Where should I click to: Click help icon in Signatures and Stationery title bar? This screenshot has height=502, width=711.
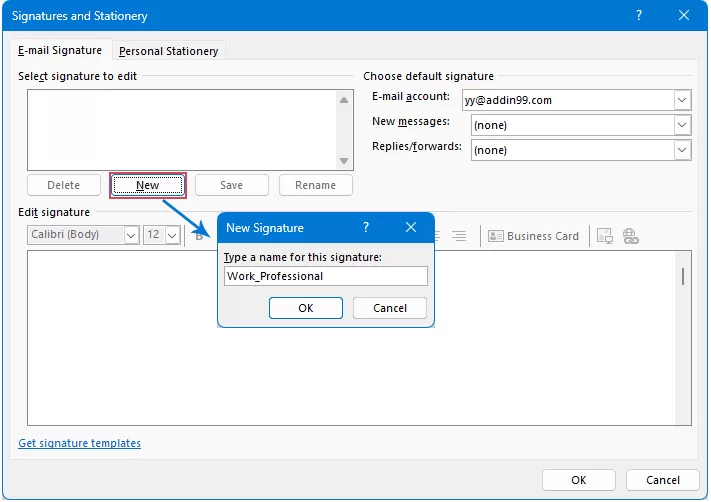(639, 16)
